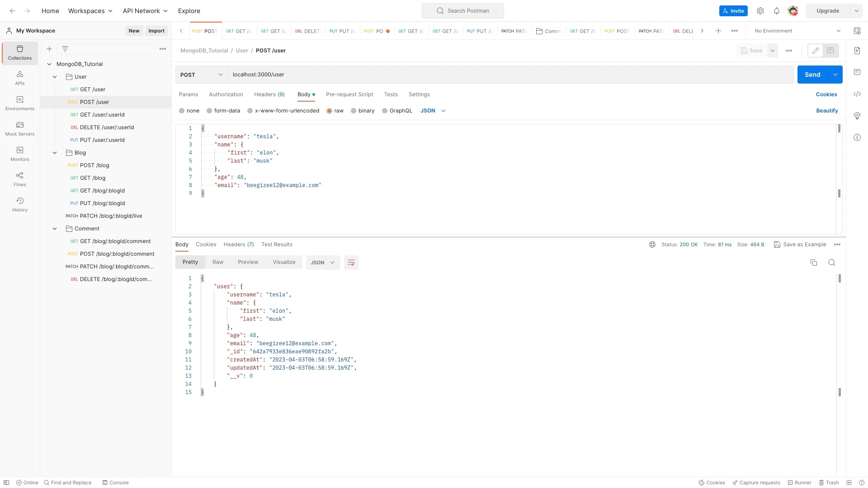Open the info icon in right sidebar
The height and width of the screenshot is (488, 868).
(x=857, y=137)
